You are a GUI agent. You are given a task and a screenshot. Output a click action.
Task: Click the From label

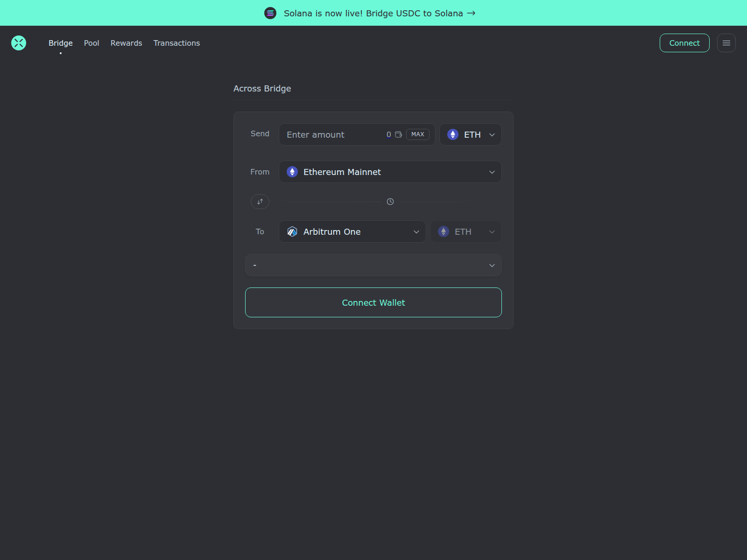pyautogui.click(x=260, y=172)
